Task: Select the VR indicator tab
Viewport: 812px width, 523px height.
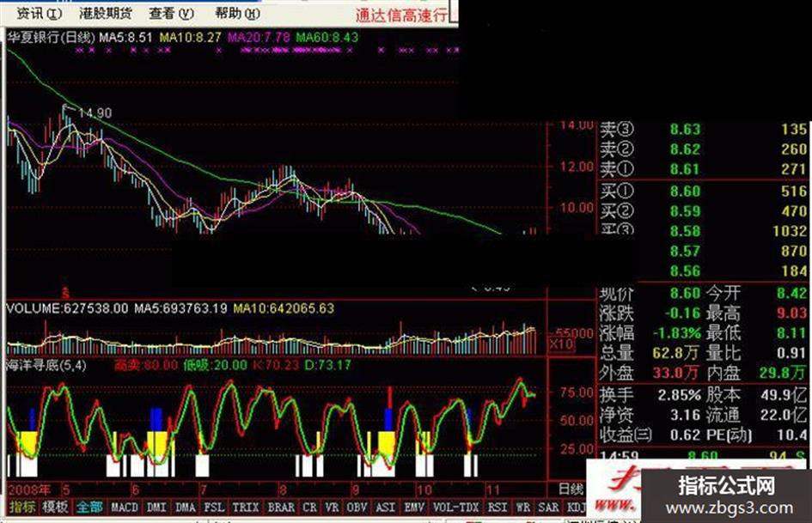Action: click(332, 507)
